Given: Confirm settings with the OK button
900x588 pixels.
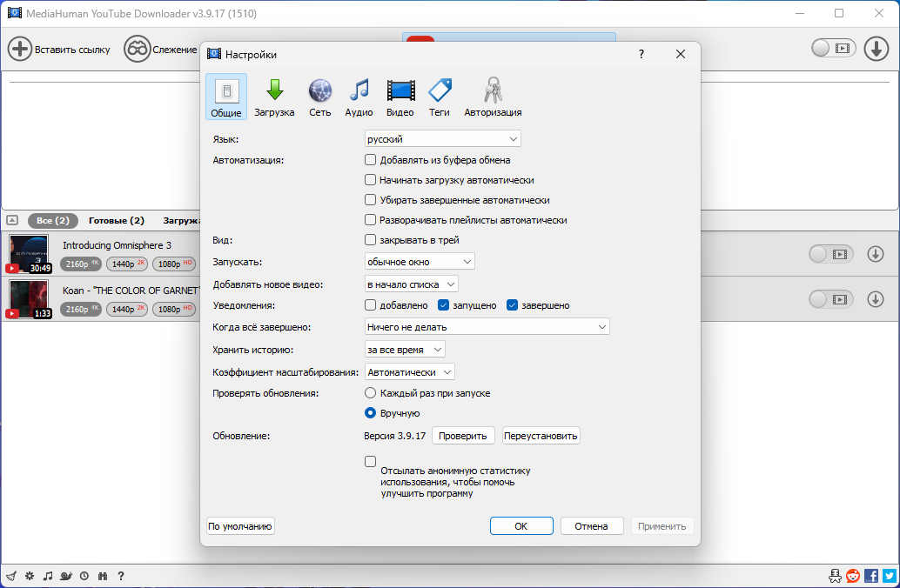Looking at the screenshot, I should click(521, 526).
